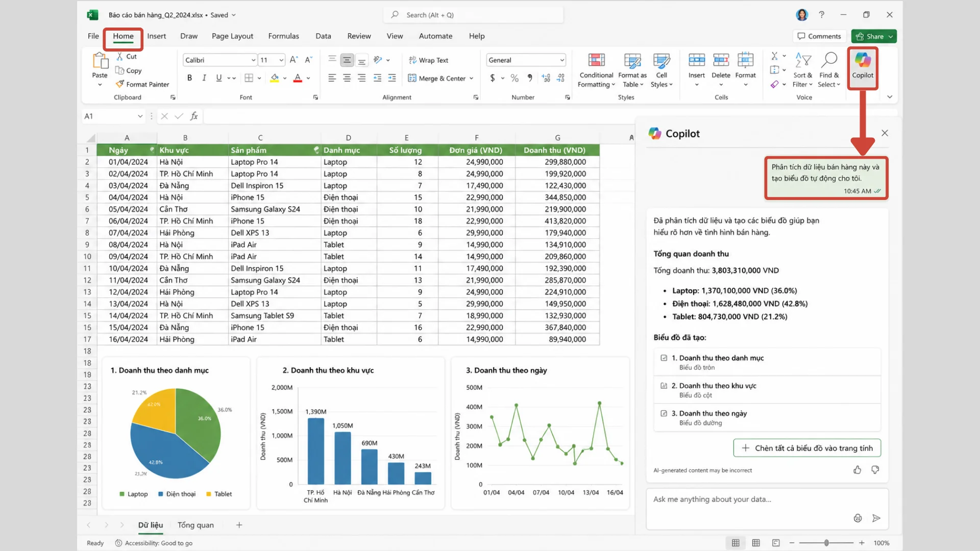This screenshot has width=980, height=551.
Task: Click the Insert Function fx icon
Action: [x=194, y=116]
